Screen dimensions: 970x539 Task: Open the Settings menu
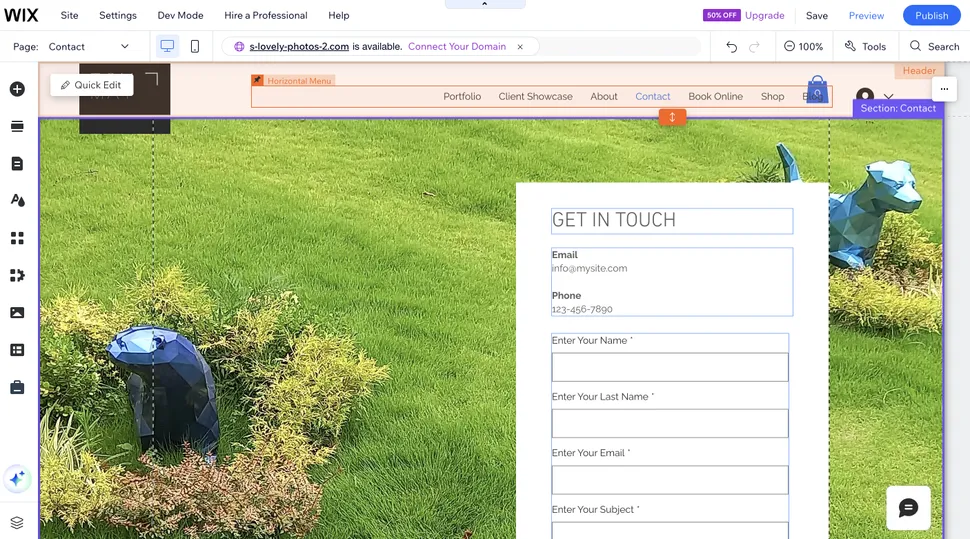(x=118, y=15)
